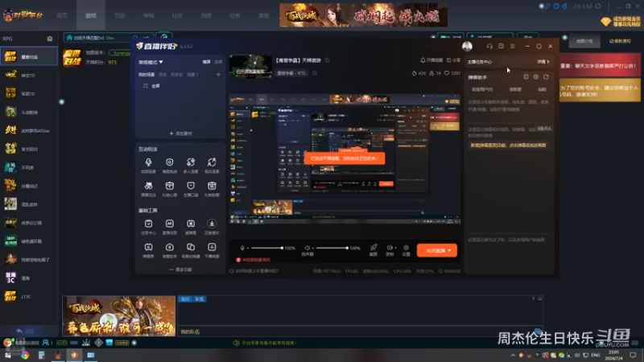Click the headset support icon in 直播伴侣 title bar

(489, 47)
